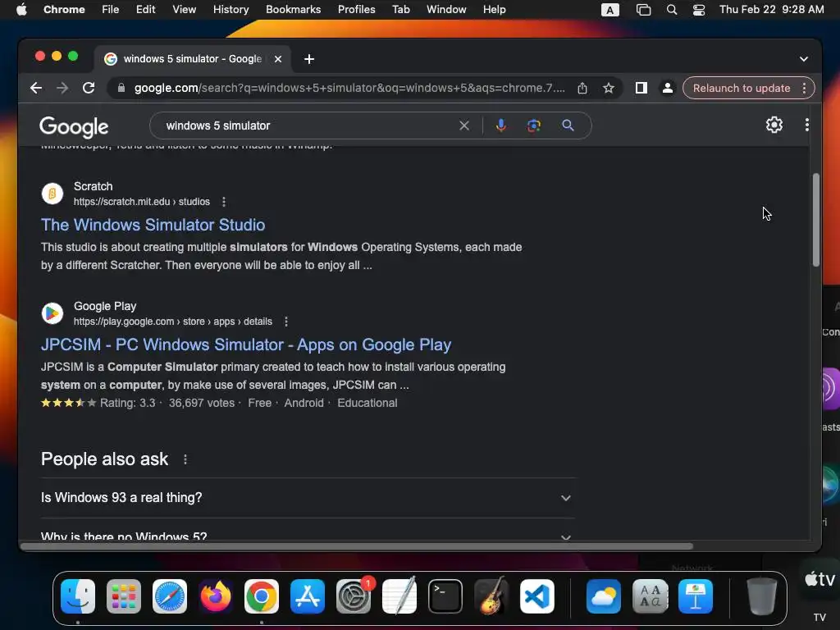Open the vertical dots menu next to the settings gear
Screen dimensions: 840x630
coord(807,125)
